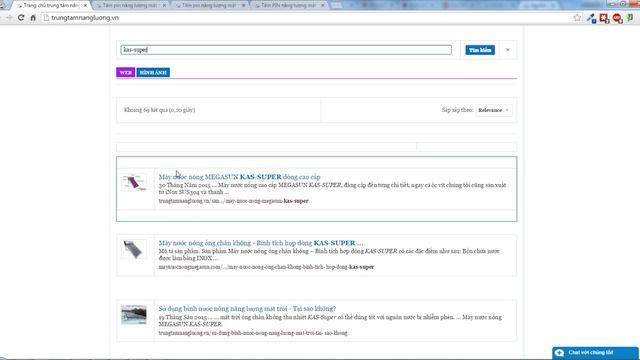This screenshot has width=640, height=360.
Task: Open thumbnail of the Tại sao không result
Action: (x=134, y=315)
